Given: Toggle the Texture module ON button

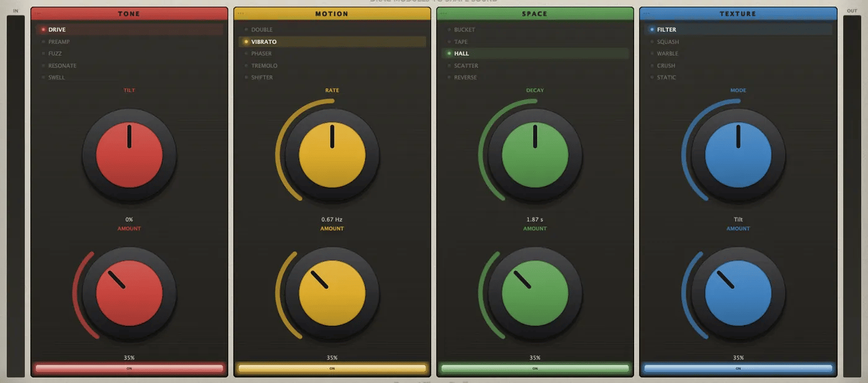Looking at the screenshot, I should [738, 368].
